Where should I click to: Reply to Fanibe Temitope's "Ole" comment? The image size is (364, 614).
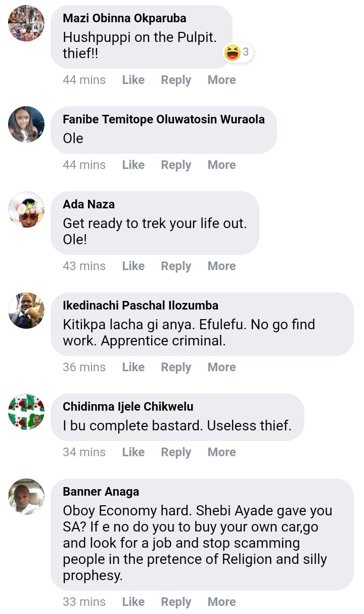176,165
